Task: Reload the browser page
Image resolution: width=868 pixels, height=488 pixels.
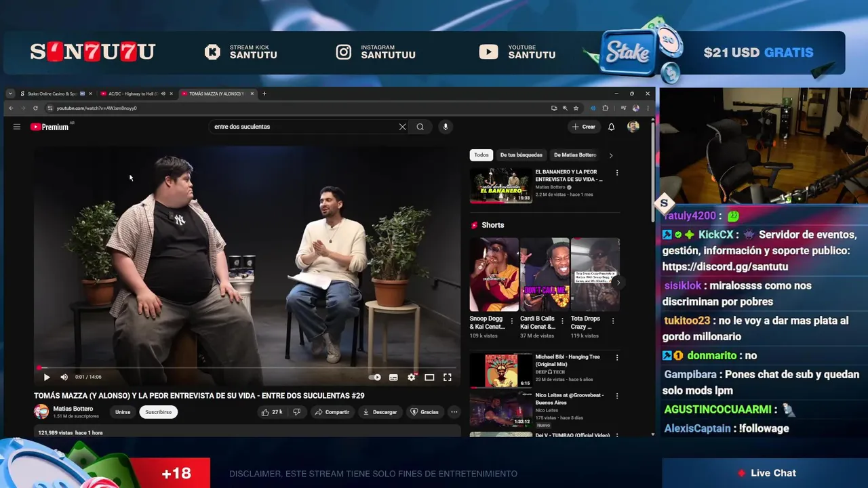Action: (x=35, y=108)
